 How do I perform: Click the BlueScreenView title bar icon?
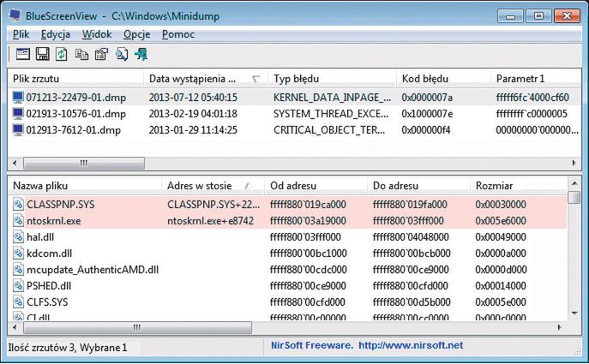pyautogui.click(x=15, y=15)
